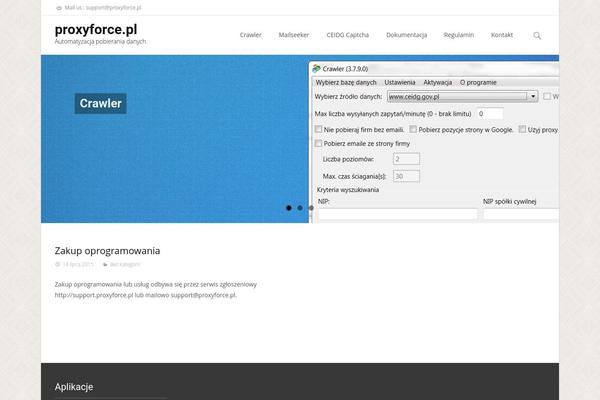The height and width of the screenshot is (400, 600).
Task: Go to the Kontakt page
Action: point(502,35)
